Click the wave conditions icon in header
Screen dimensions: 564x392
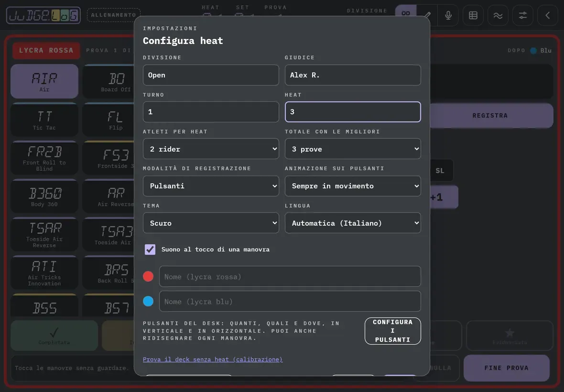coord(498,15)
